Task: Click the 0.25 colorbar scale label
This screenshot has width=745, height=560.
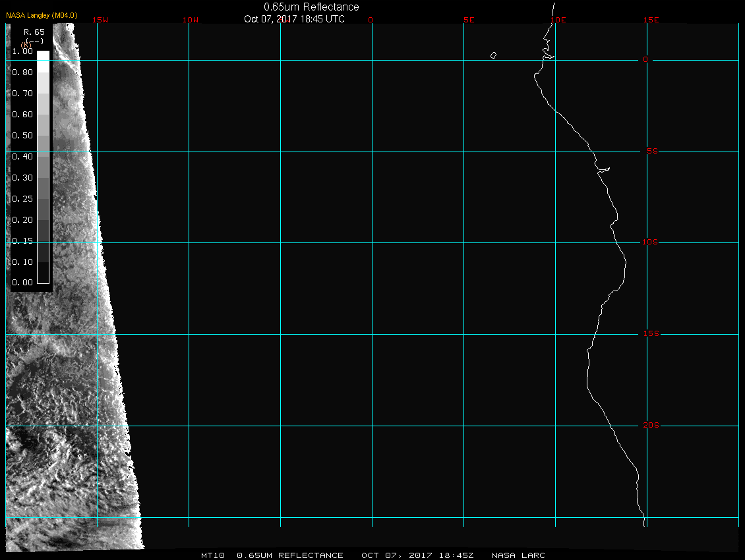Action: (x=22, y=198)
